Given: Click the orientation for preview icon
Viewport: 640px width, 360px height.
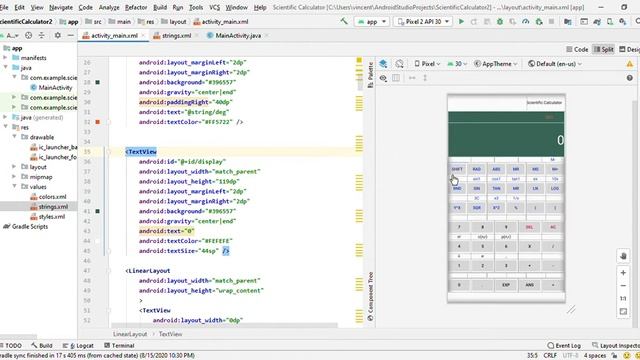Looking at the screenshot, I should point(399,64).
